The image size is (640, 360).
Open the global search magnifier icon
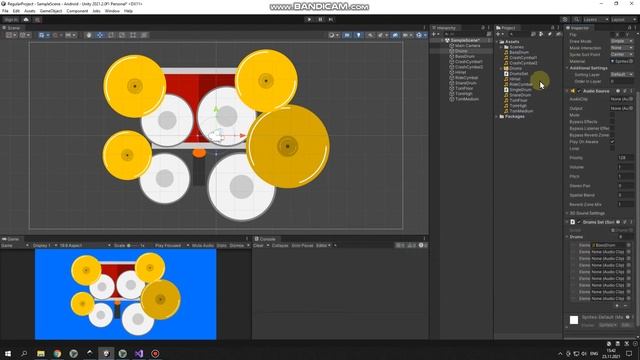coord(576,20)
